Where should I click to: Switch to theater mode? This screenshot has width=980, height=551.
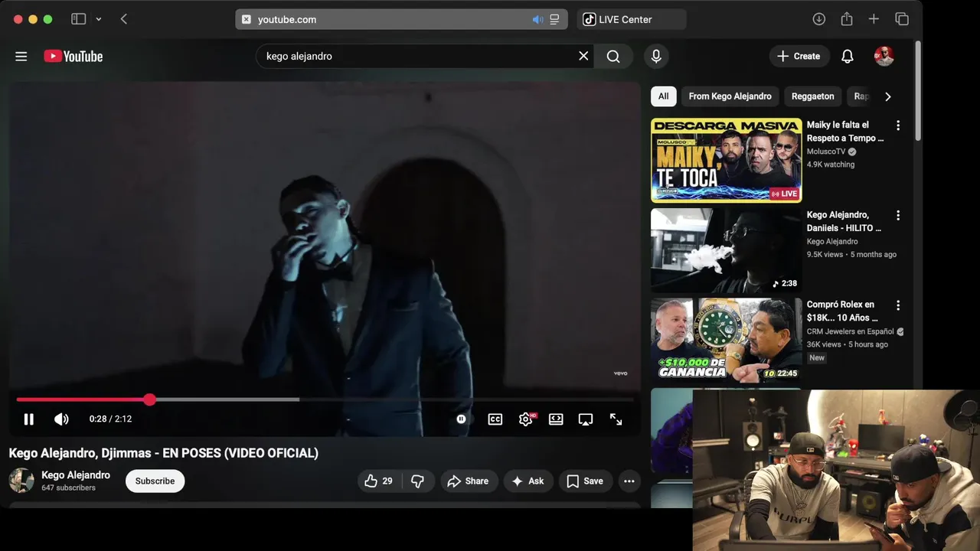click(x=556, y=419)
